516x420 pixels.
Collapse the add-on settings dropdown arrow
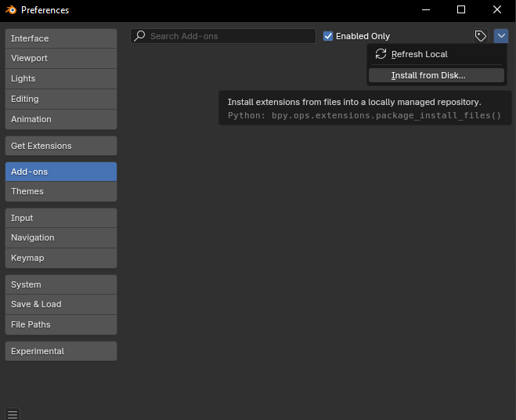click(501, 36)
